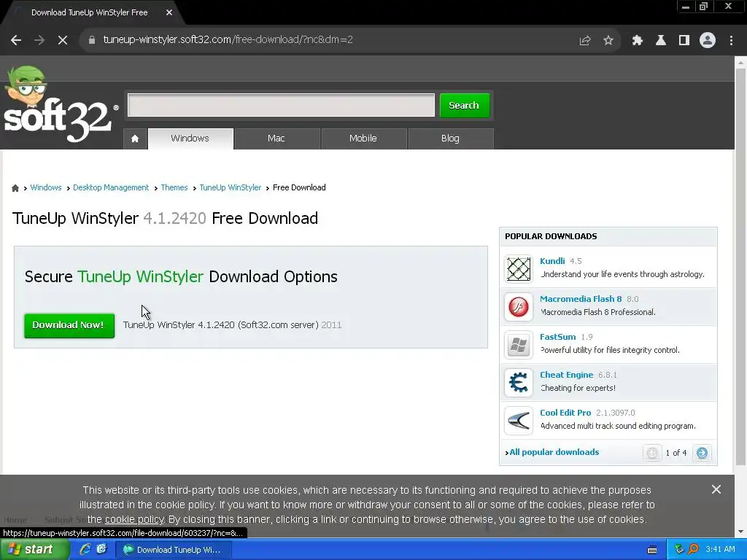The height and width of the screenshot is (560, 747).
Task: Click the Download Now! button
Action: point(69,325)
